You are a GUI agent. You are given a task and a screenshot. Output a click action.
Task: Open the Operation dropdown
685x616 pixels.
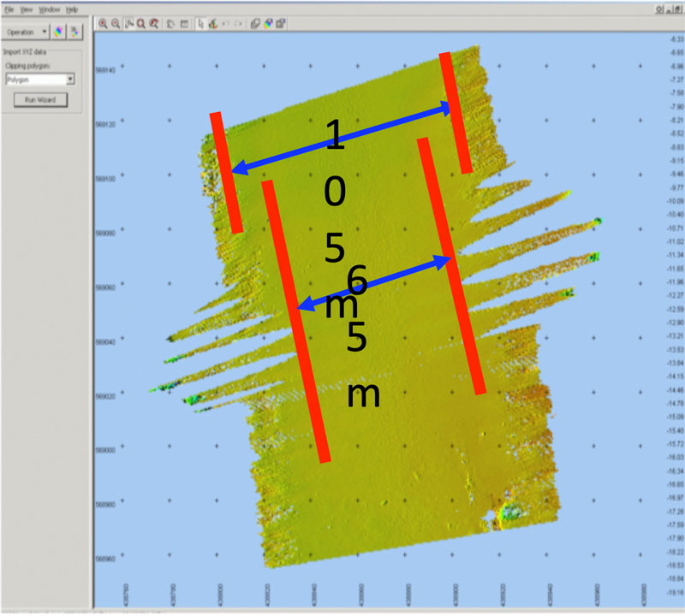(27, 32)
